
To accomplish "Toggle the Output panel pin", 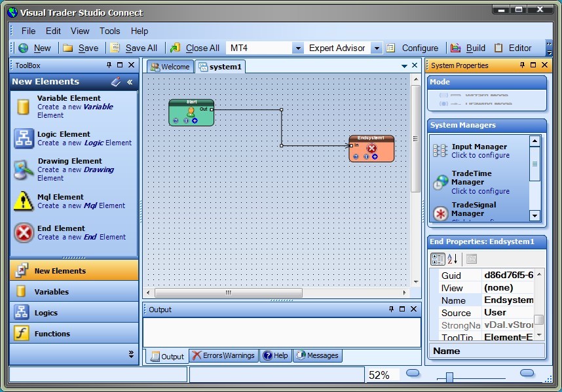I will tap(391, 309).
